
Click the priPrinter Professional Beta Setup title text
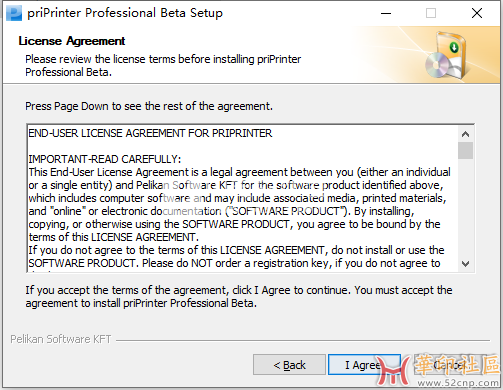(x=125, y=13)
